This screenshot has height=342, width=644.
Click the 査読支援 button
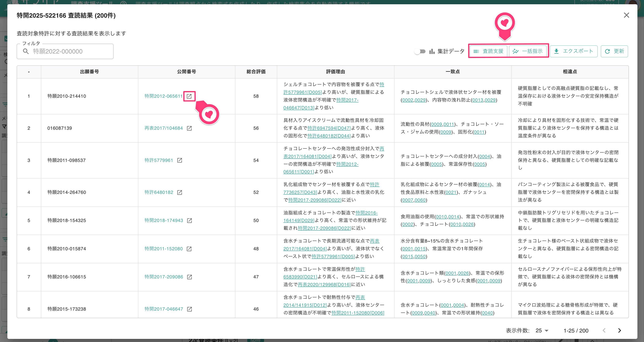click(488, 51)
